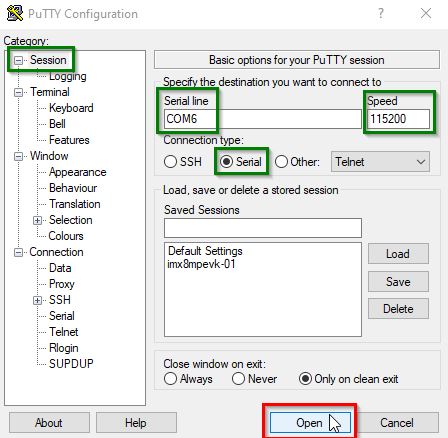448x438 pixels.
Task: Select imx8mpevk-01 saved session
Action: coord(201,264)
